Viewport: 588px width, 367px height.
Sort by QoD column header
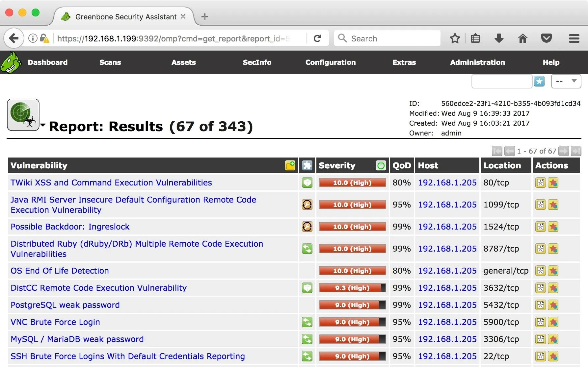pyautogui.click(x=402, y=165)
